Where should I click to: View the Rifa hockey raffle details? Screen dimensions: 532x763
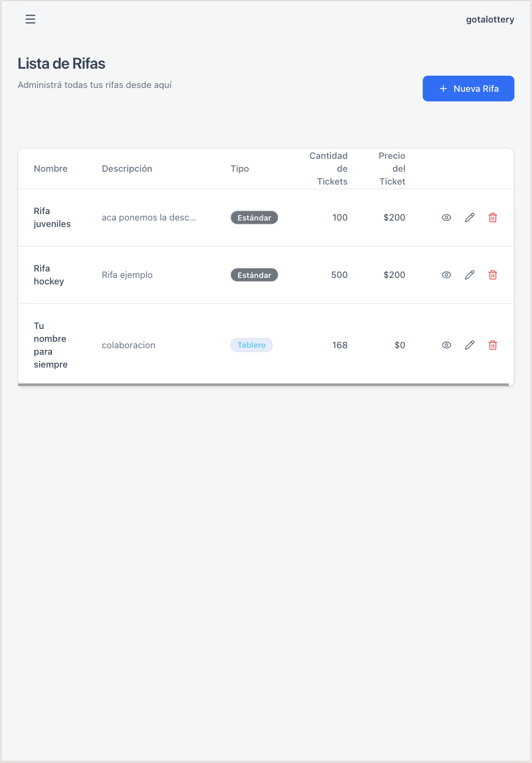(x=446, y=275)
